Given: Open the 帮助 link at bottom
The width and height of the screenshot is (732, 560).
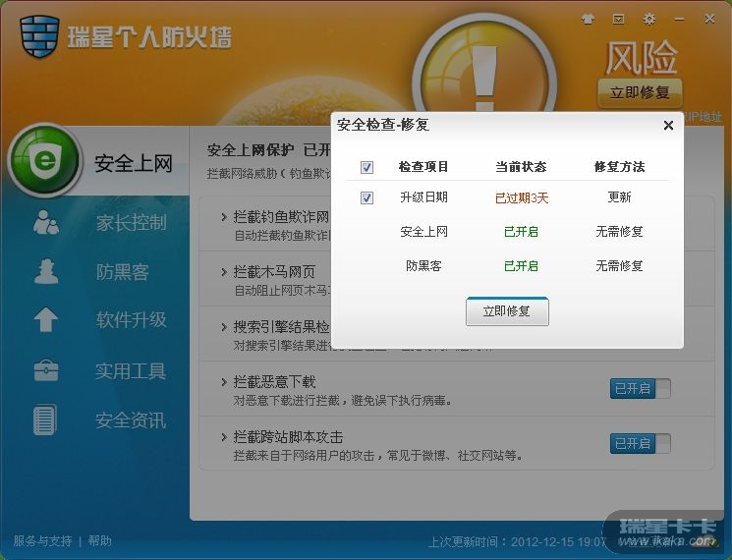Looking at the screenshot, I should click(100, 541).
